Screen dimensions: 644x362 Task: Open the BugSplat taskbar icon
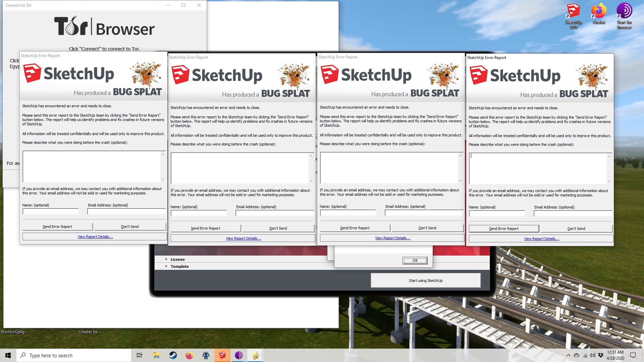(255, 355)
